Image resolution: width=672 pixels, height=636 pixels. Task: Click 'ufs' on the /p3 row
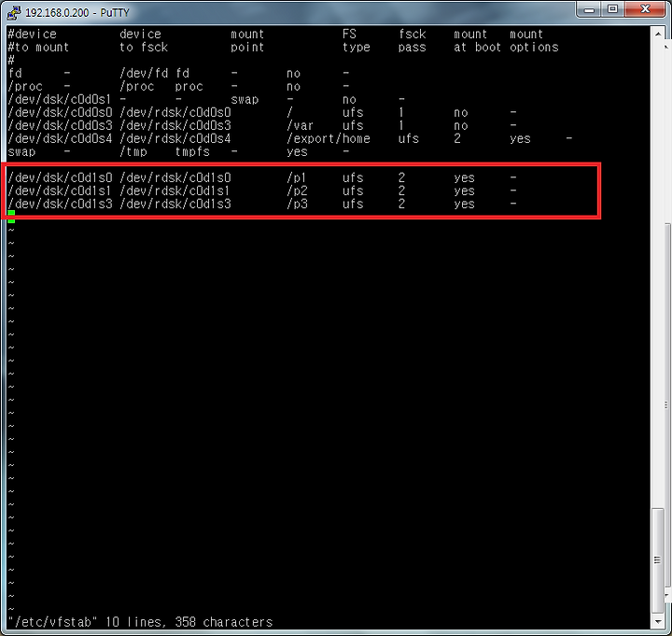tap(353, 204)
